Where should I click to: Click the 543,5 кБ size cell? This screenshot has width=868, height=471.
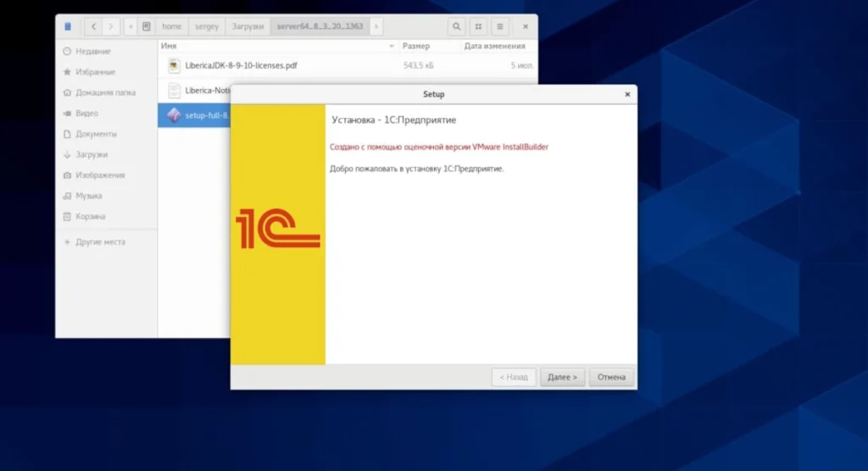pos(419,65)
